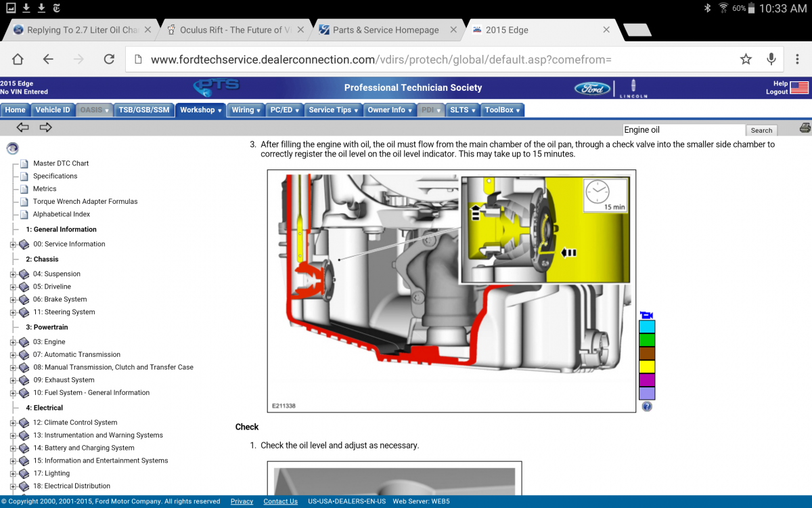Open the browser three-dot menu

coord(797,60)
